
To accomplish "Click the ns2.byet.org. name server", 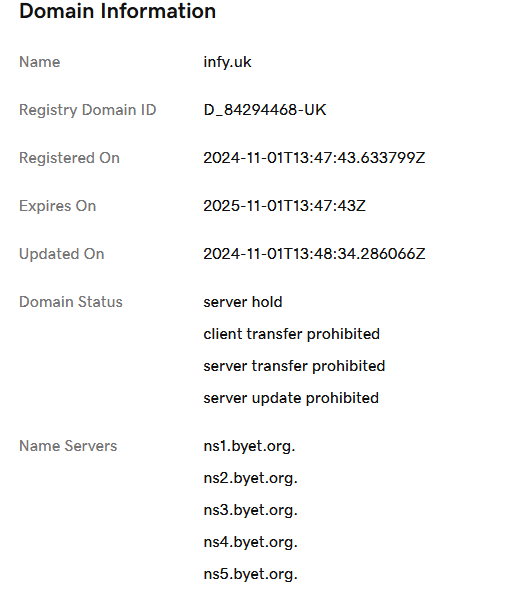I will [250, 478].
